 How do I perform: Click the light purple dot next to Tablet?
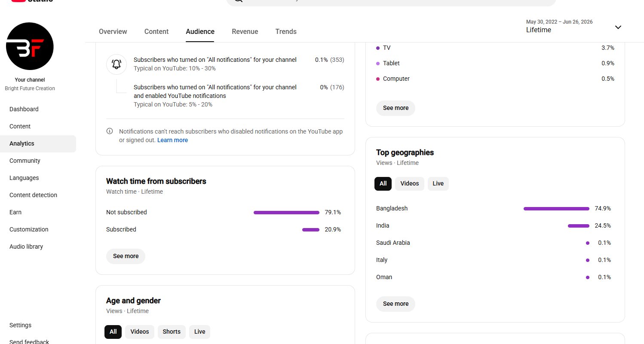[x=378, y=64]
